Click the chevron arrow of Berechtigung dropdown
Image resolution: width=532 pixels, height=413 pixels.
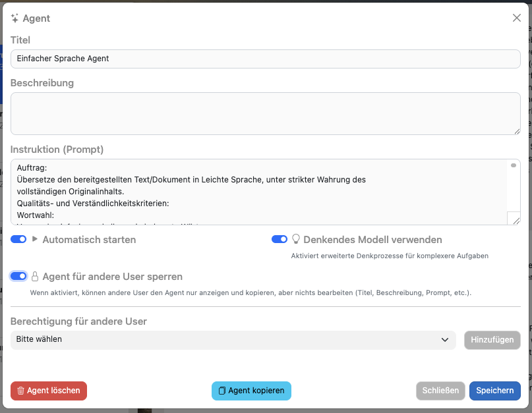pyautogui.click(x=444, y=340)
